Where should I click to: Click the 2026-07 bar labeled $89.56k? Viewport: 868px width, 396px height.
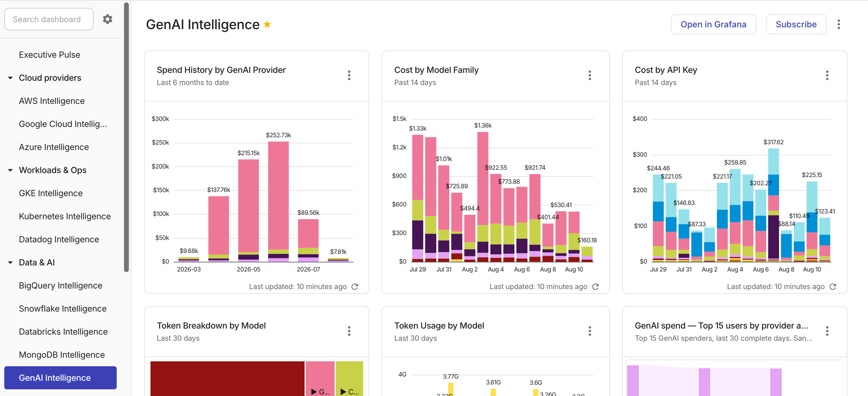coord(308,241)
